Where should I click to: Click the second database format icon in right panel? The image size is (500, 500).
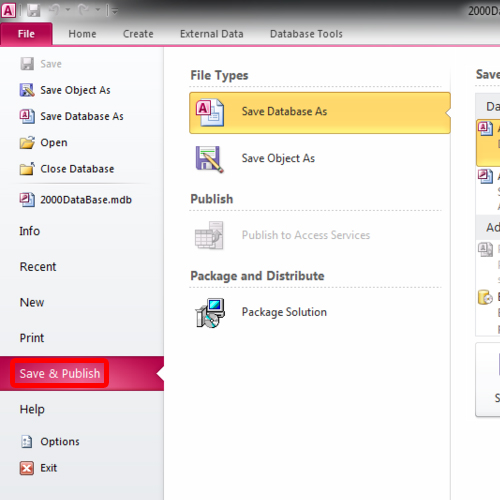pyautogui.click(x=485, y=176)
